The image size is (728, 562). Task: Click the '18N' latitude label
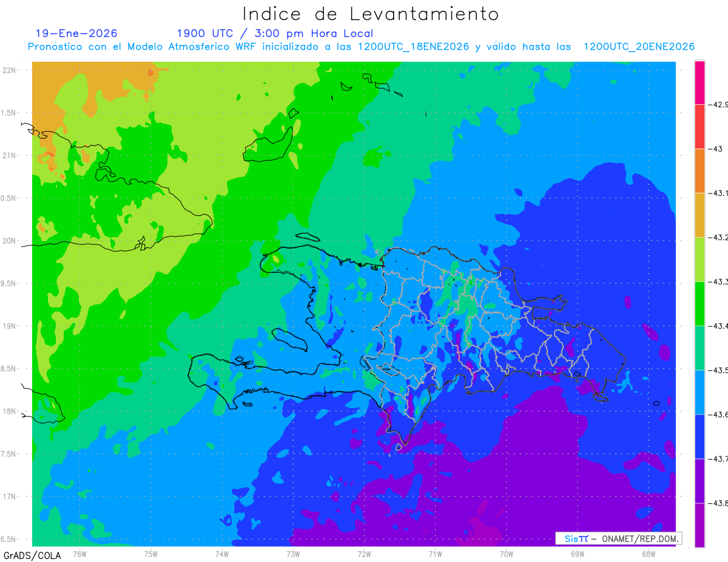coord(9,411)
